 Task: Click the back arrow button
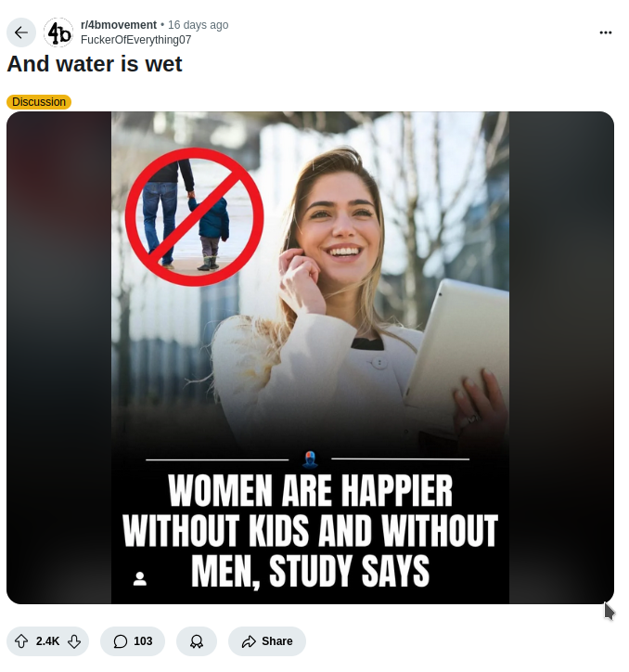point(21,32)
